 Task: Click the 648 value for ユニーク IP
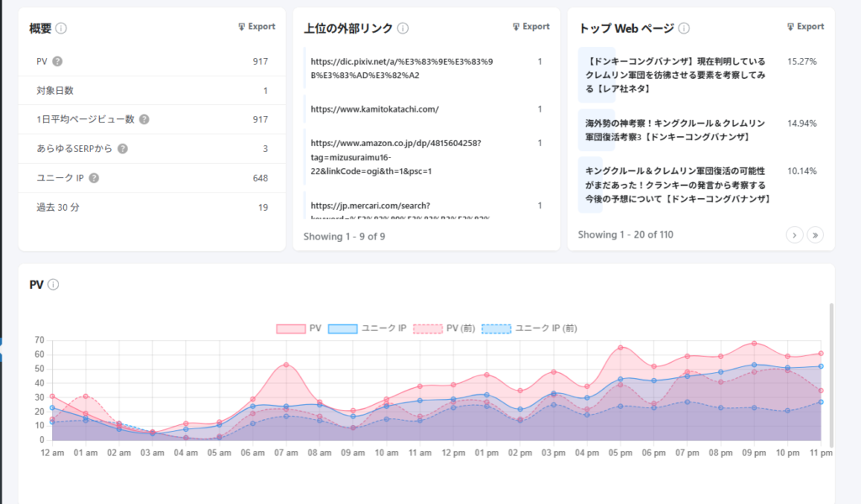point(261,178)
